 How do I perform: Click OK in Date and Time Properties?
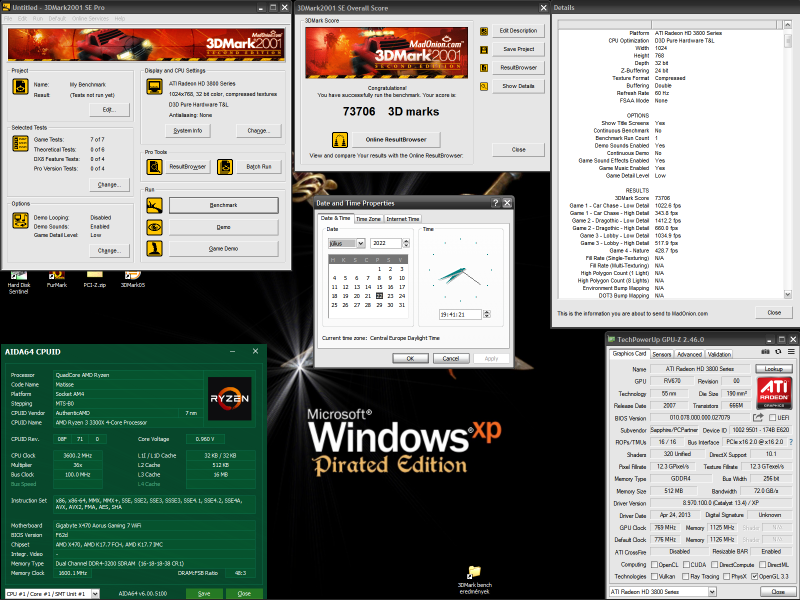point(410,359)
